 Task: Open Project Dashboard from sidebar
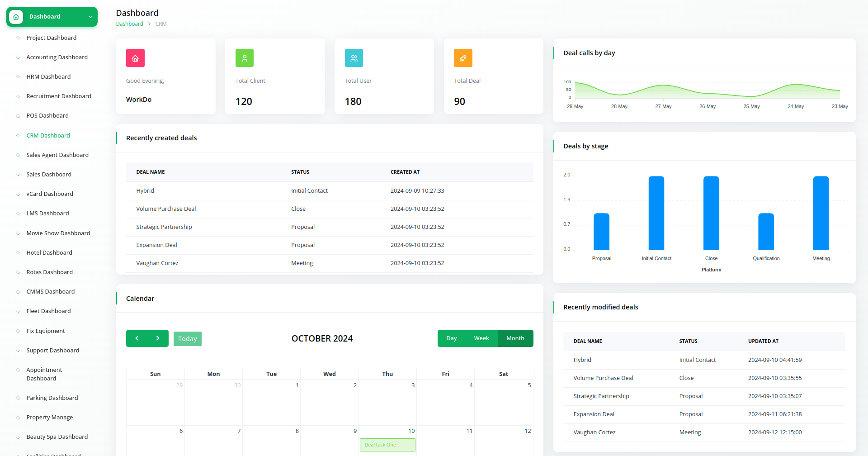[51, 38]
